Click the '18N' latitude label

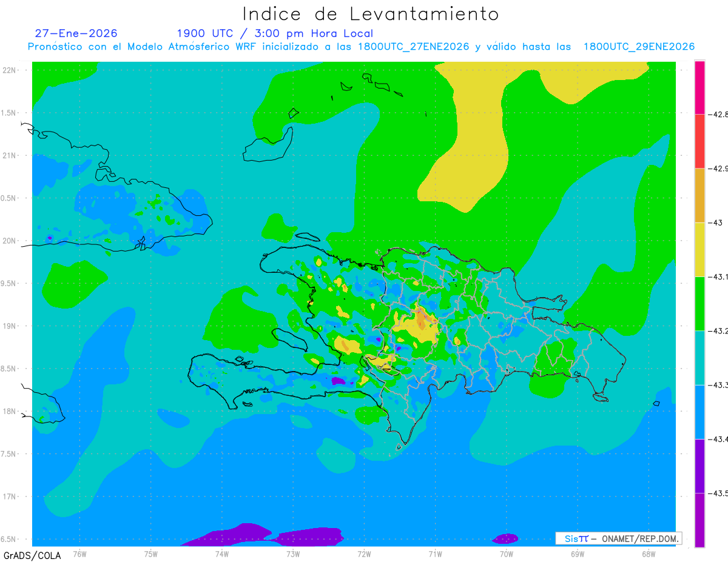point(10,412)
